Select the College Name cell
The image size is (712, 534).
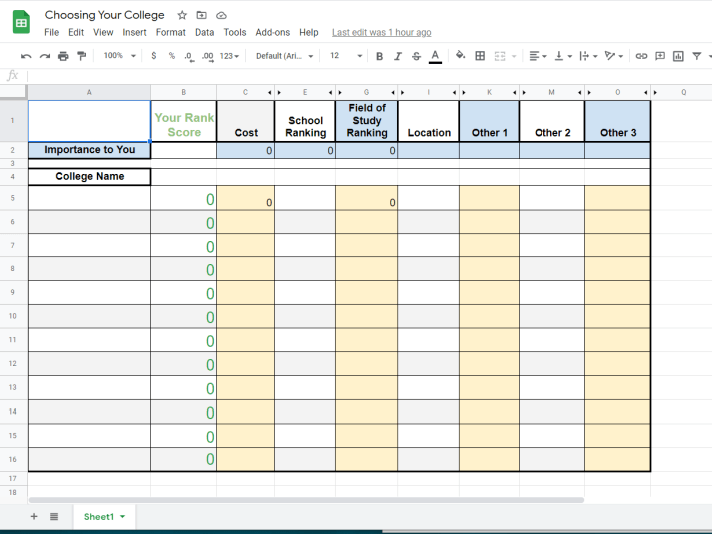tap(89, 177)
